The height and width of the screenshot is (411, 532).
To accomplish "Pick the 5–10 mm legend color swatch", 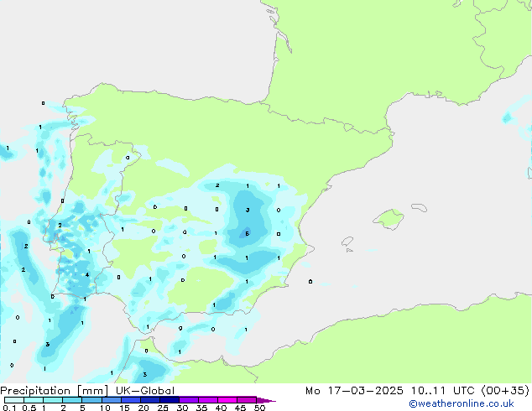I will (91, 400).
